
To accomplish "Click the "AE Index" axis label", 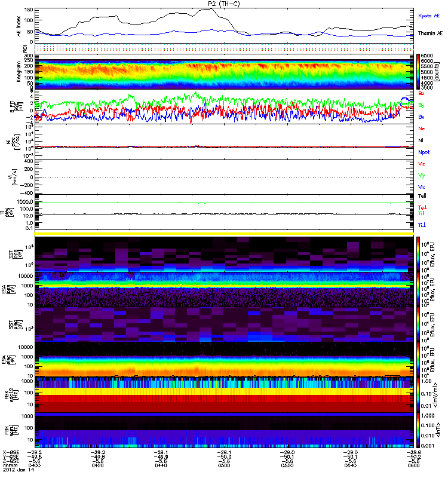I will tap(19, 26).
